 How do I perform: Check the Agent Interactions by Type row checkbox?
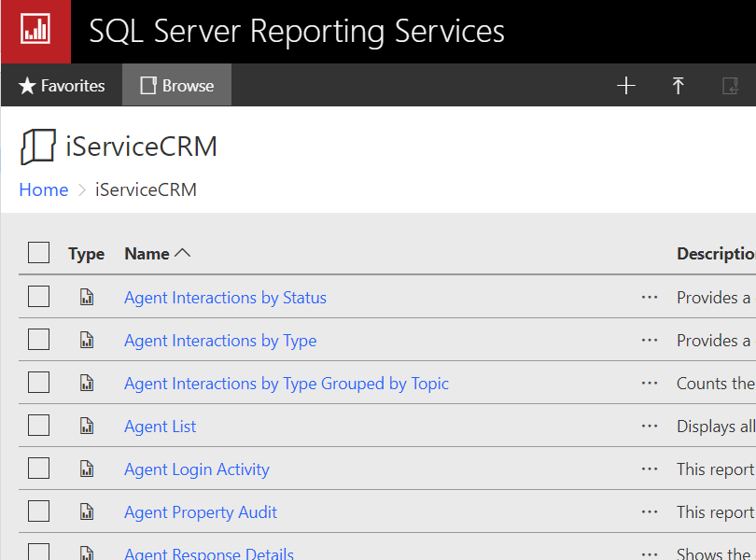tap(38, 339)
